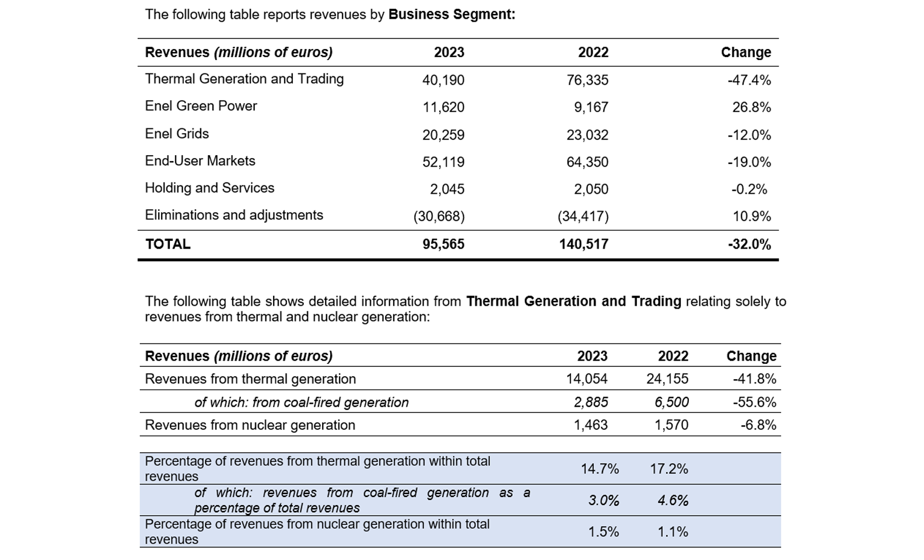This screenshot has height=560, width=924.
Task: Click the 6,500 value
Action: (671, 402)
